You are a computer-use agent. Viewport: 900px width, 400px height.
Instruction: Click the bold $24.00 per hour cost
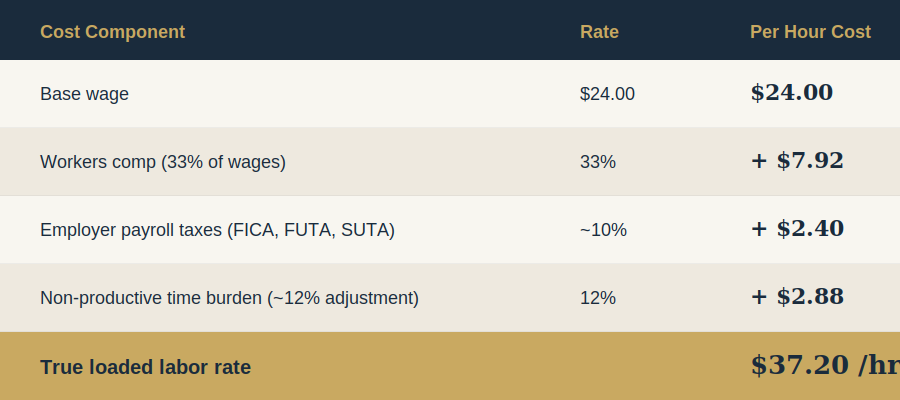click(x=791, y=93)
